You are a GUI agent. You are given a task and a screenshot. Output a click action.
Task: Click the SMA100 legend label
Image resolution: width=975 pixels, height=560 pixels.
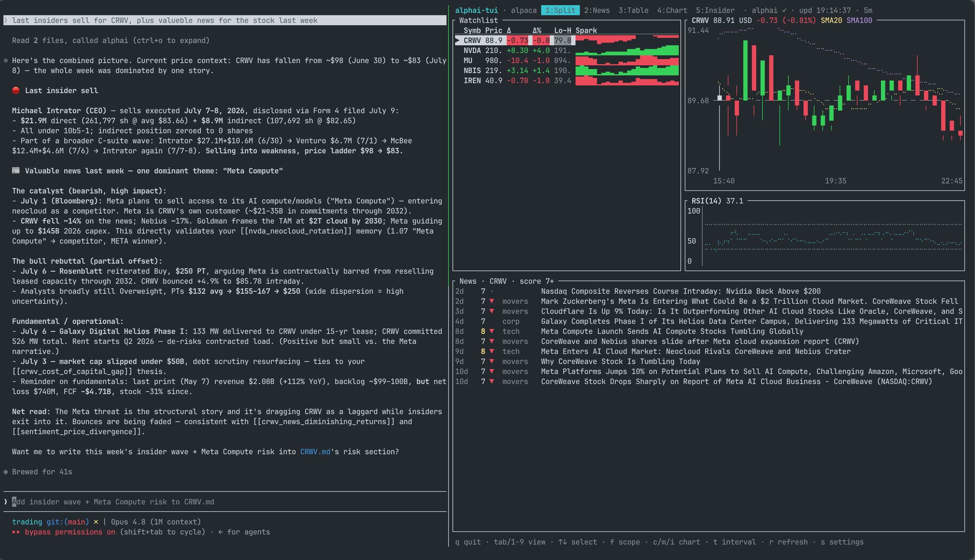[x=859, y=20]
